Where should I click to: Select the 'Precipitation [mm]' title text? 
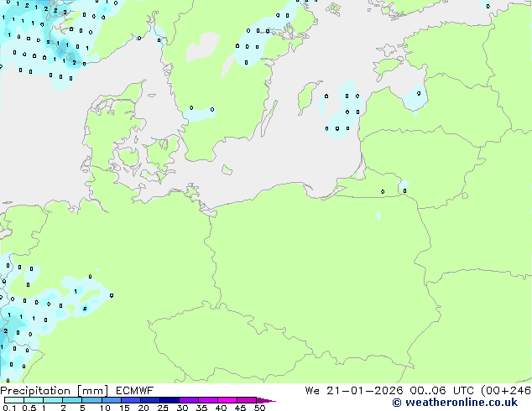coord(55,391)
